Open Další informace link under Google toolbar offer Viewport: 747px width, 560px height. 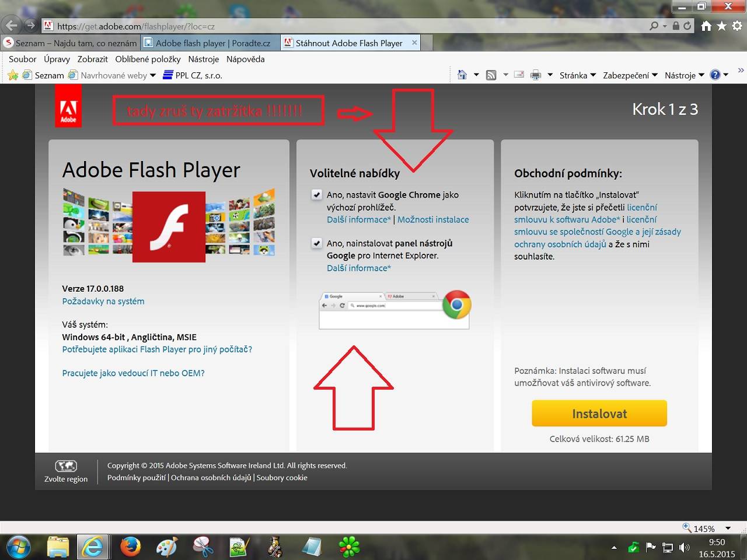point(359,268)
